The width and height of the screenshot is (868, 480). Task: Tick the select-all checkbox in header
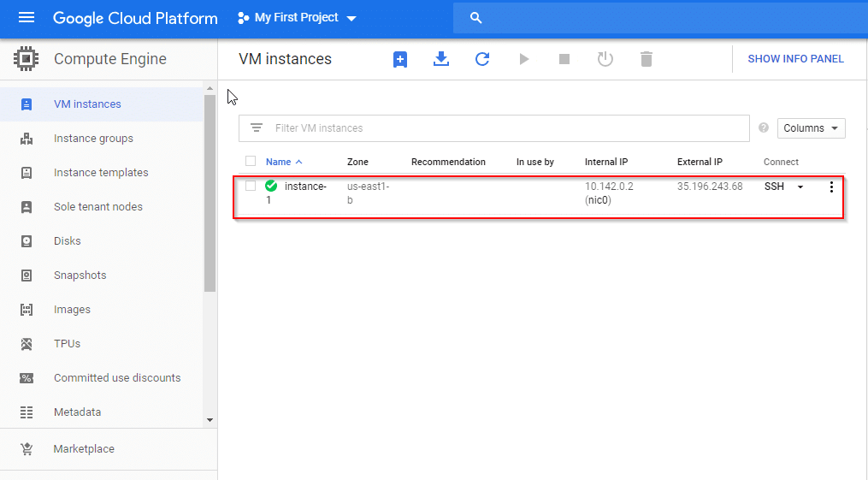tap(251, 161)
